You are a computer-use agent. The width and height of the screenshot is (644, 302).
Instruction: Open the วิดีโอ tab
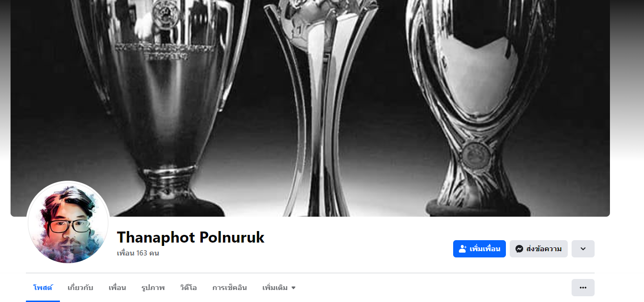tap(188, 288)
